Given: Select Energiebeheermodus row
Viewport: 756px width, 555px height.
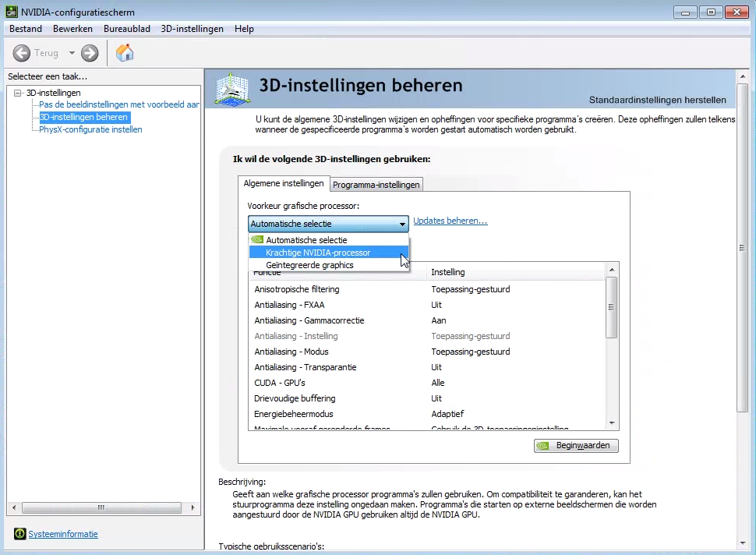Looking at the screenshot, I should [426, 414].
